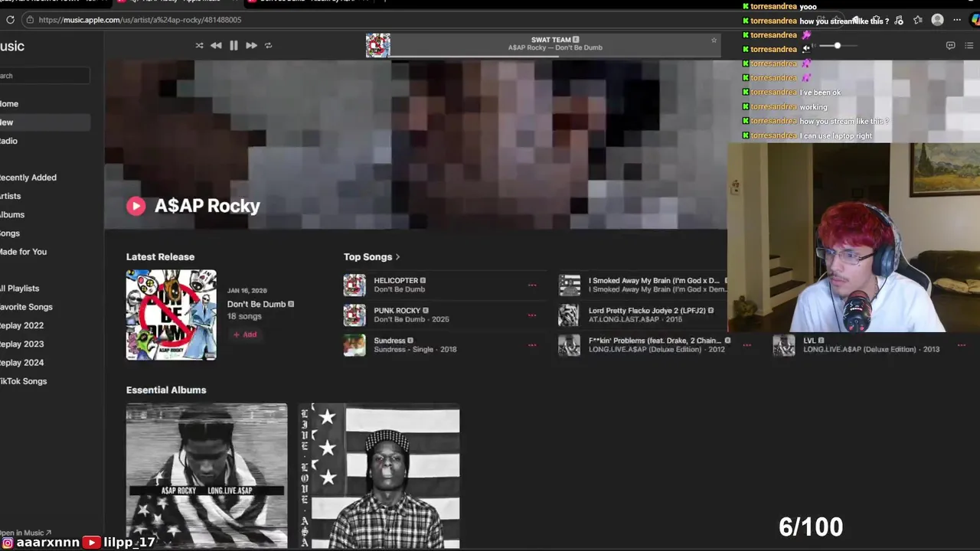Open the Don't Be Dumb album title link
Viewport: 980px width, 551px height.
256,305
